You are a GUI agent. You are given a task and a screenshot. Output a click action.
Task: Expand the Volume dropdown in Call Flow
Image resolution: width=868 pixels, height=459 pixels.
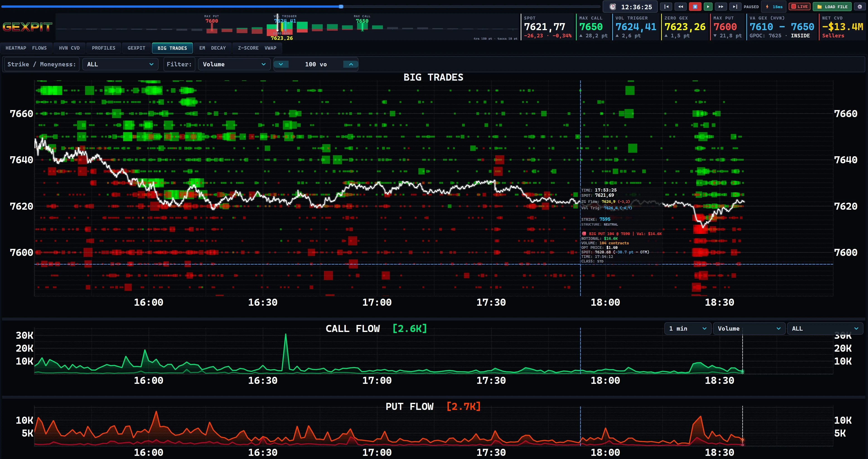(749, 329)
